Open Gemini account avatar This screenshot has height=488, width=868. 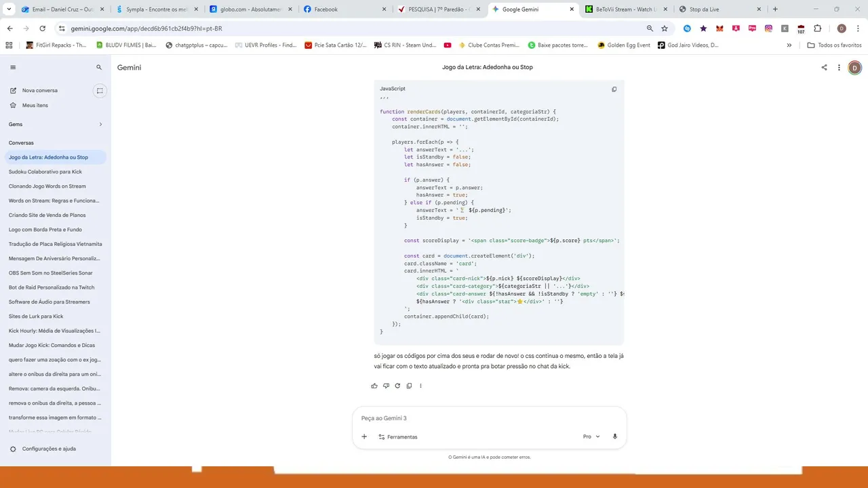(x=854, y=67)
